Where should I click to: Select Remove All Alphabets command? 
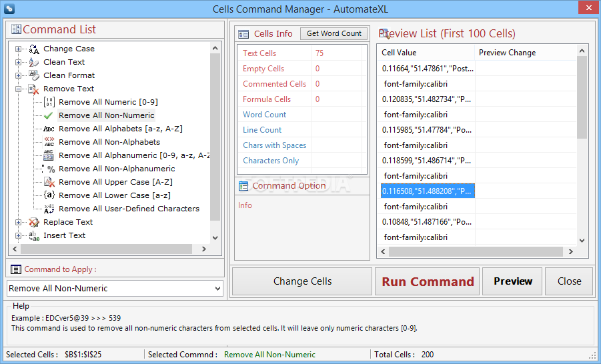click(x=120, y=129)
